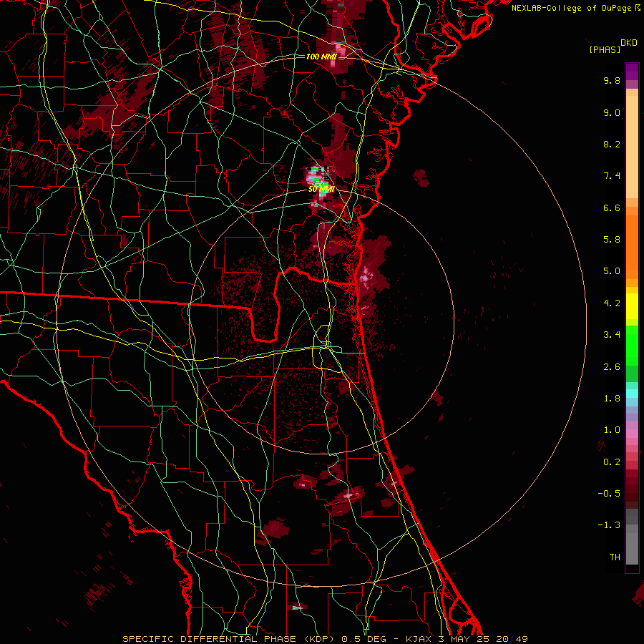Select the -1.3 legend value
Image resolution: width=644 pixels, height=644 pixels.
(609, 525)
